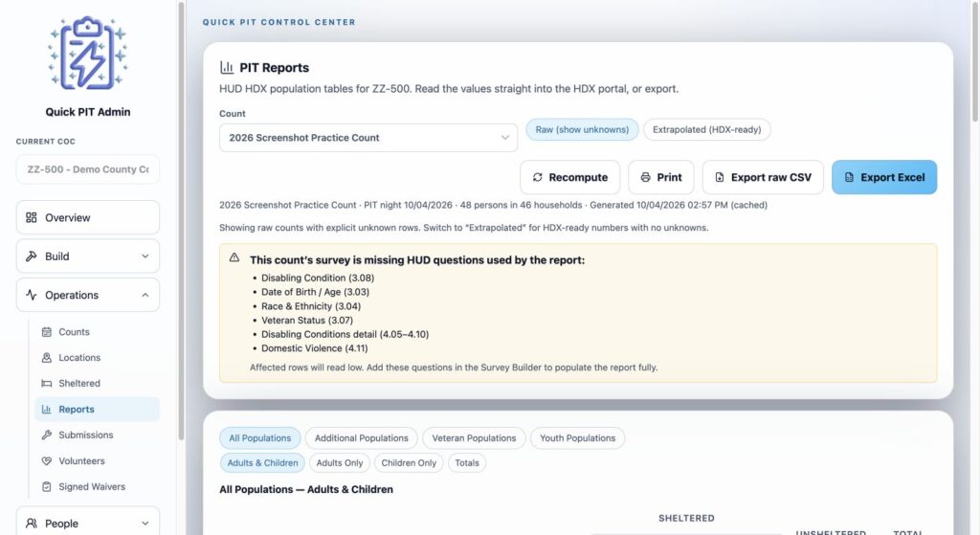Filter by Adults Only

340,463
